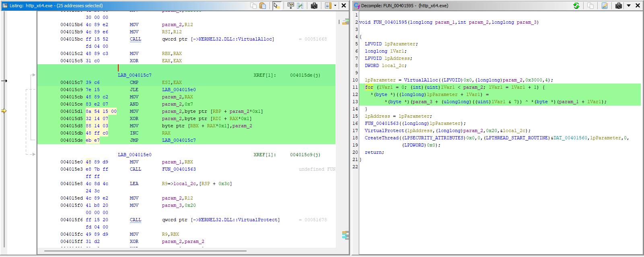Toggle the overview margin marker icon
The image size is (644, 257).
[328, 6]
